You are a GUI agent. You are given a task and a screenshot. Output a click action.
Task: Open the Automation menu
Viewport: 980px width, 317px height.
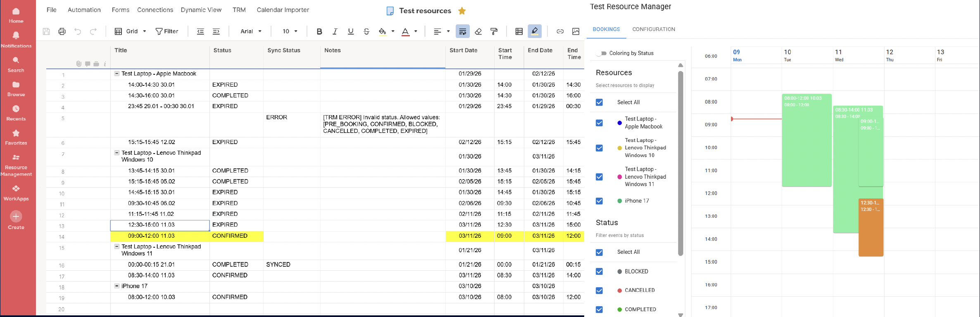pos(84,10)
